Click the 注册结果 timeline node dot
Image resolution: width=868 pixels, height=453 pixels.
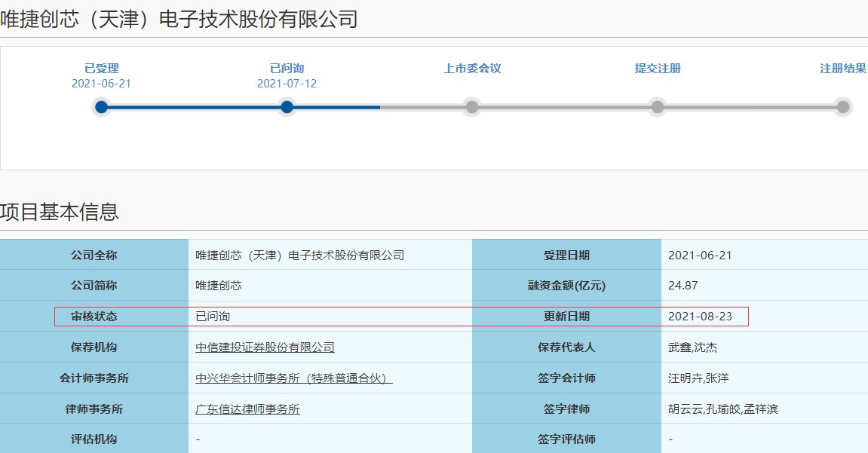click(842, 107)
